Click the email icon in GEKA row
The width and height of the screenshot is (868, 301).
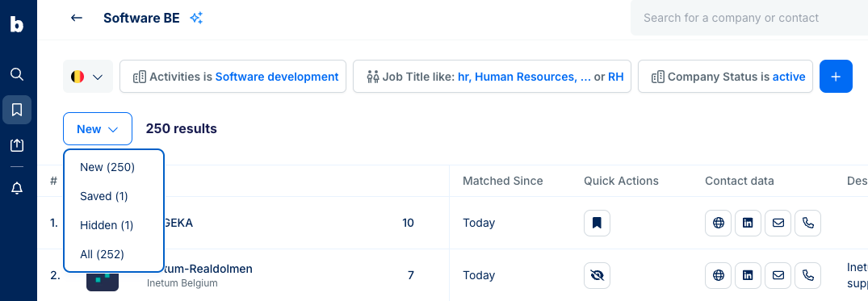point(778,223)
